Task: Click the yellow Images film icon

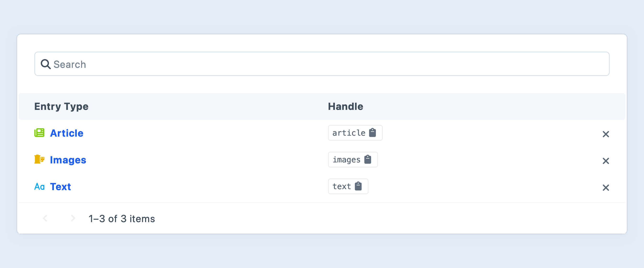Action: coord(40,160)
